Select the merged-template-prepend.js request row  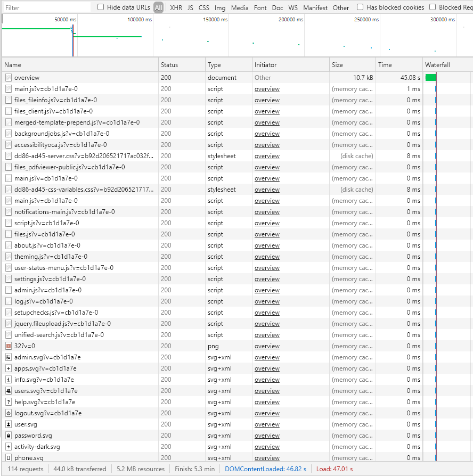(237, 122)
